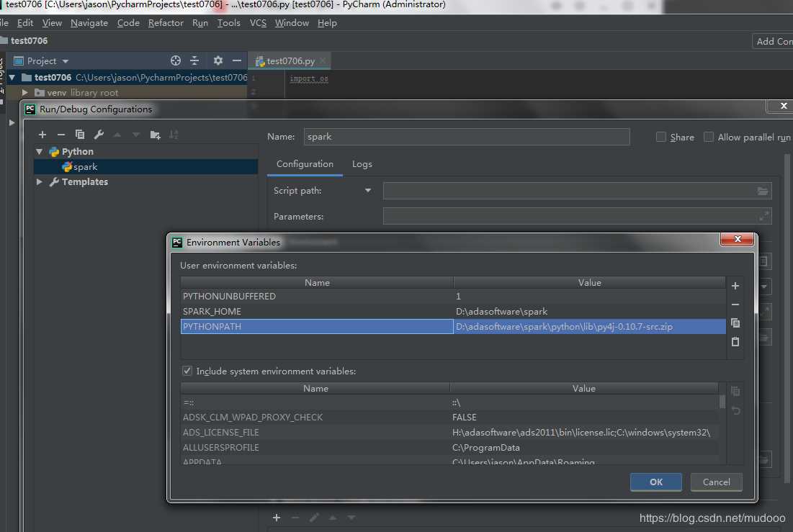Remove configuration using minus icon
This screenshot has width=793, height=532.
(61, 135)
